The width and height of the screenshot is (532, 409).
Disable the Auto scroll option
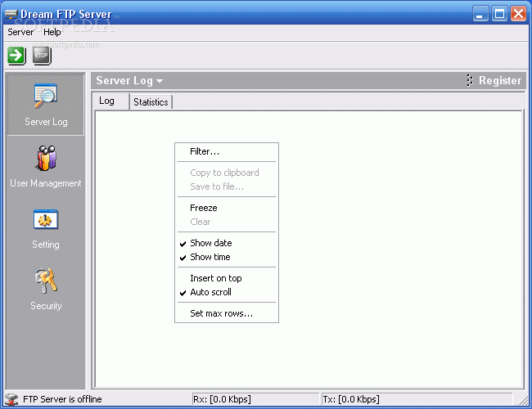point(227,292)
